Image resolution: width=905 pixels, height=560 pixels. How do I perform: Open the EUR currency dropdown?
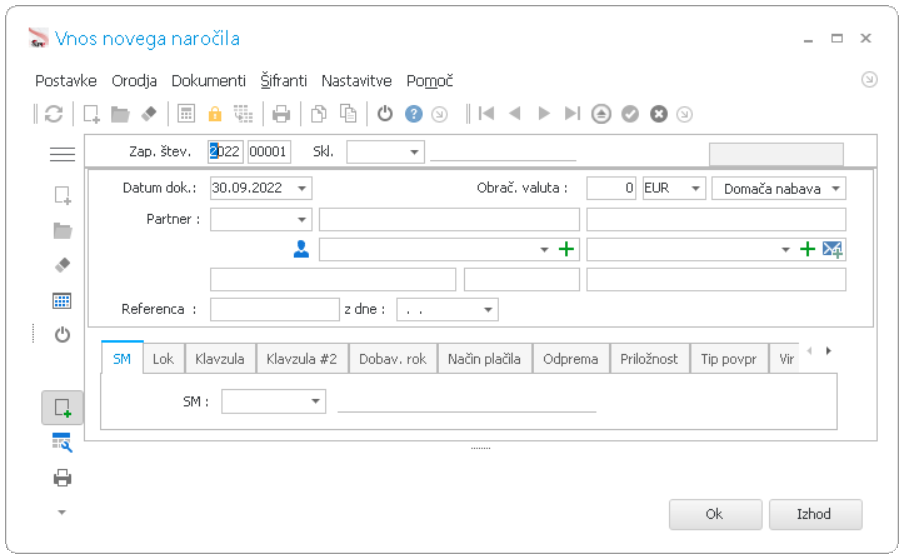[x=695, y=188]
